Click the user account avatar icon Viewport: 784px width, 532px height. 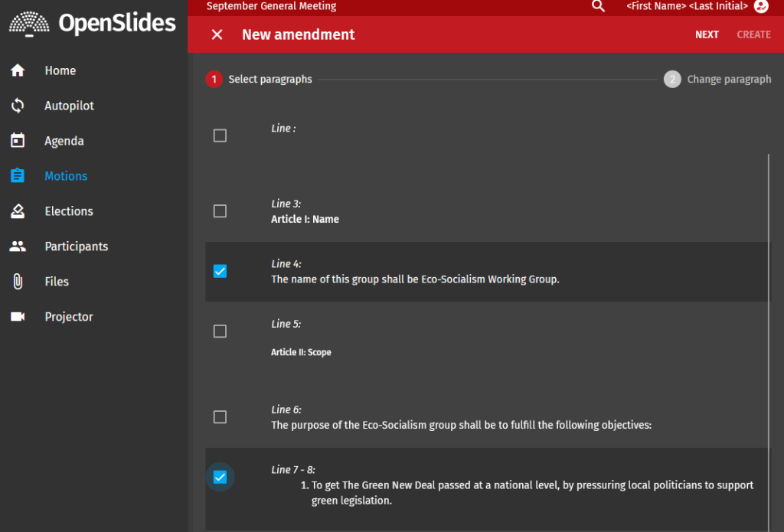(x=761, y=6)
